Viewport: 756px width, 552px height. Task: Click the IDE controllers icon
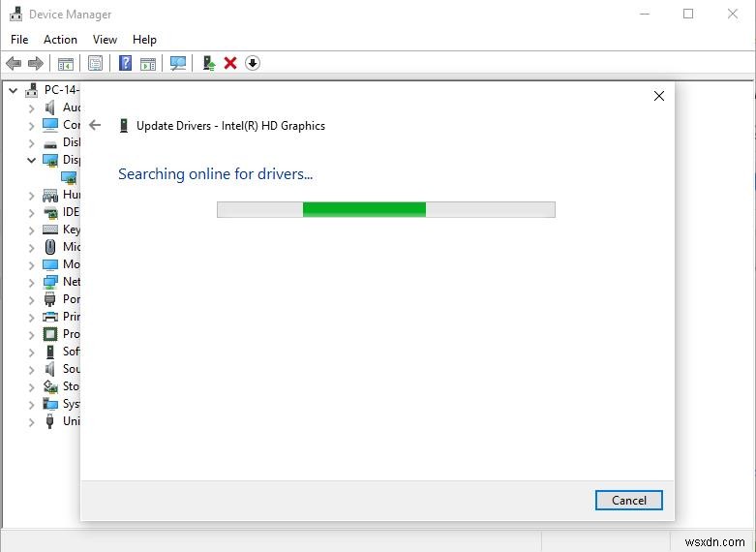click(x=50, y=212)
